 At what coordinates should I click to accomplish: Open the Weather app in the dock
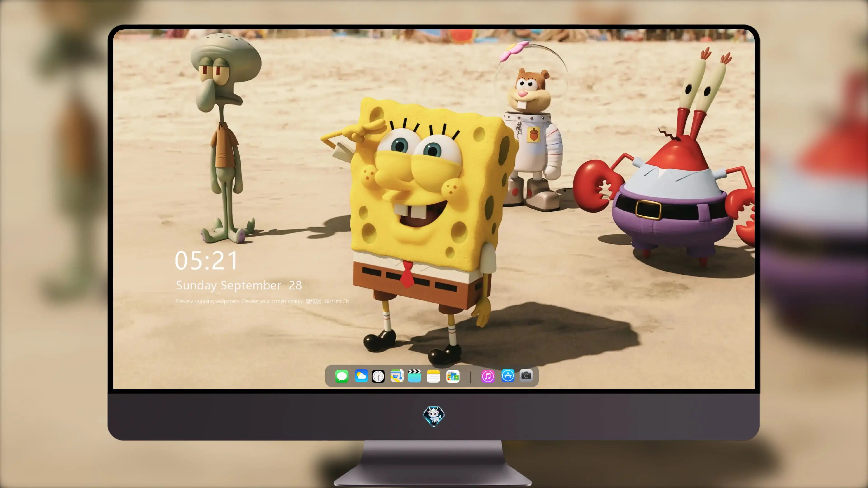click(361, 376)
